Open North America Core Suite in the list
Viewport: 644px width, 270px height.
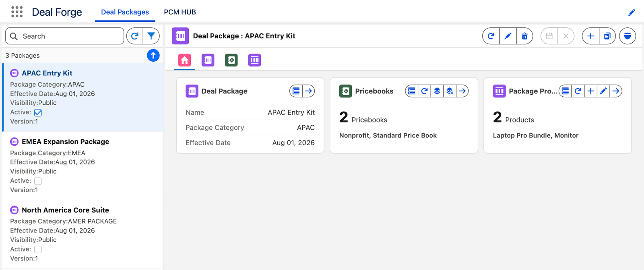(x=65, y=210)
